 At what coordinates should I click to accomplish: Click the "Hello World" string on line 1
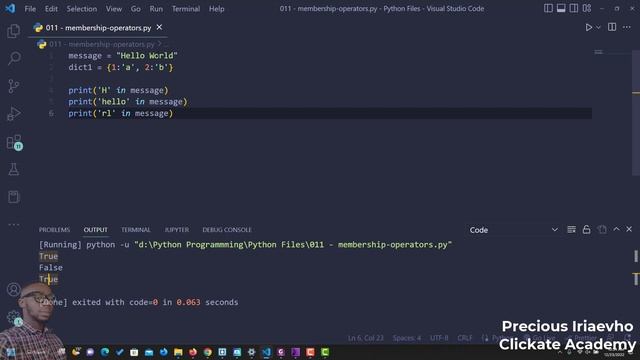pos(147,56)
